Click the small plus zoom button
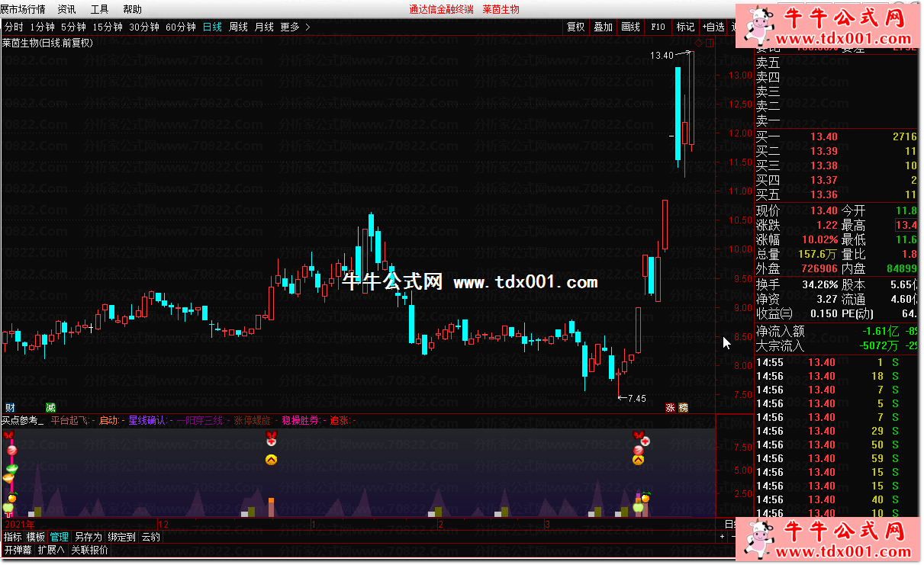924x565 pixels. (x=723, y=537)
